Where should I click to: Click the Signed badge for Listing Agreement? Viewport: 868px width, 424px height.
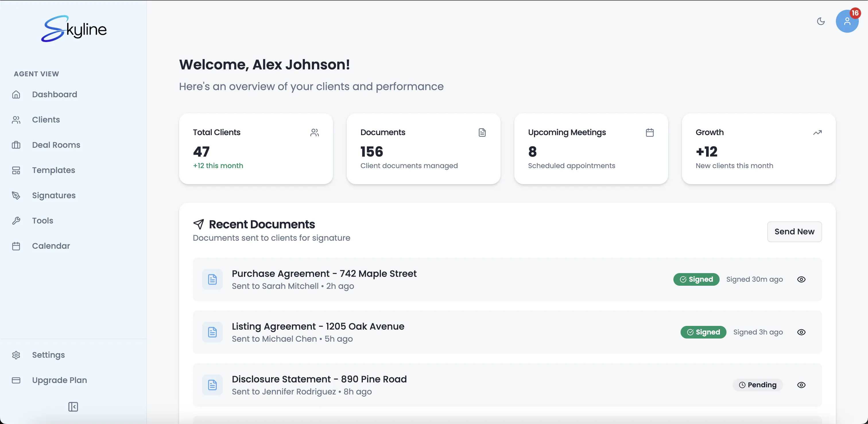703,332
